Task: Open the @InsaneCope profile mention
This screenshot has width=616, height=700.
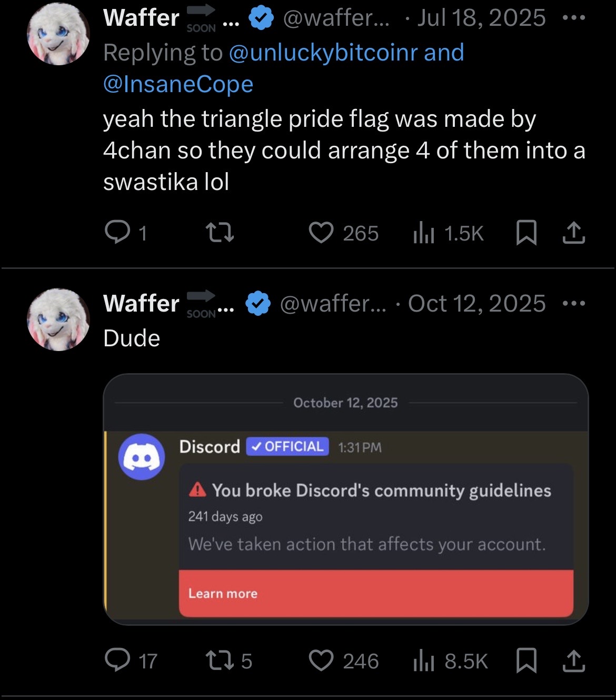Action: point(178,84)
